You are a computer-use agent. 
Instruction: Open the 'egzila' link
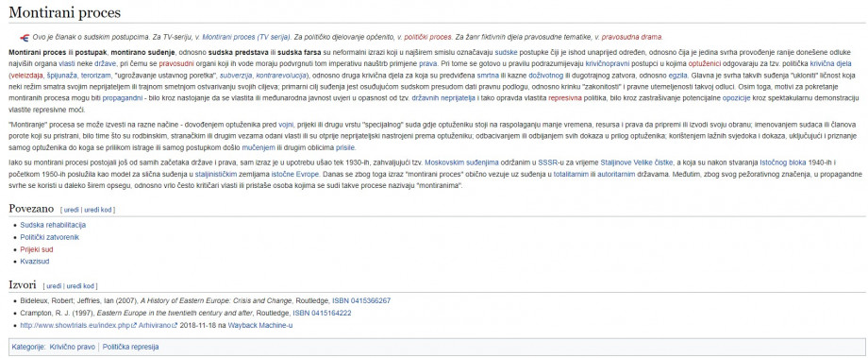pyautogui.click(x=677, y=75)
